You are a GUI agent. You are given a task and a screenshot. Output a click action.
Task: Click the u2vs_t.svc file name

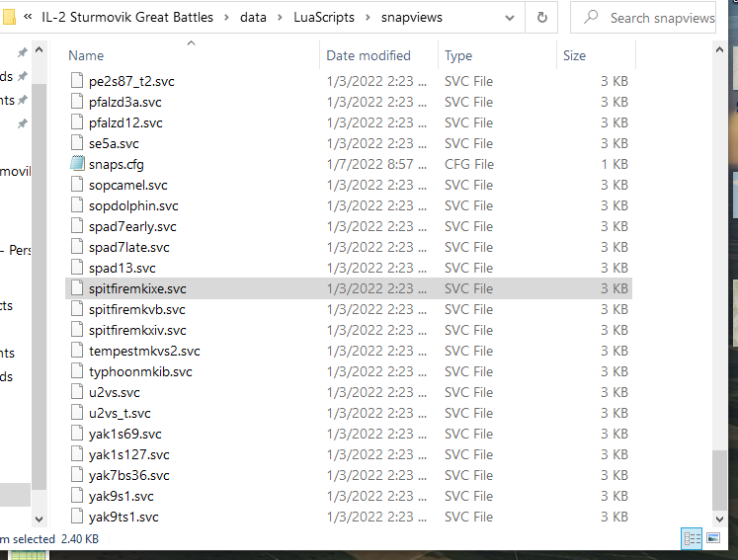pyautogui.click(x=120, y=413)
